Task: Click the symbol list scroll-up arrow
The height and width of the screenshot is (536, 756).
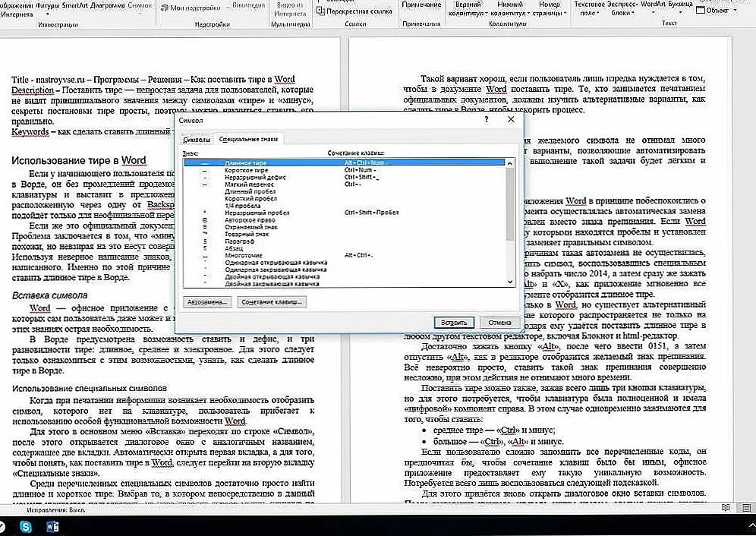Action: click(510, 163)
